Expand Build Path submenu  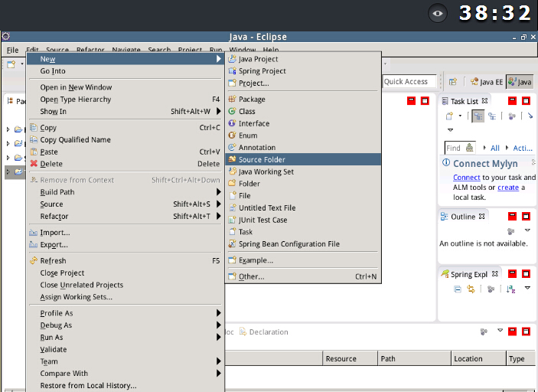point(126,192)
